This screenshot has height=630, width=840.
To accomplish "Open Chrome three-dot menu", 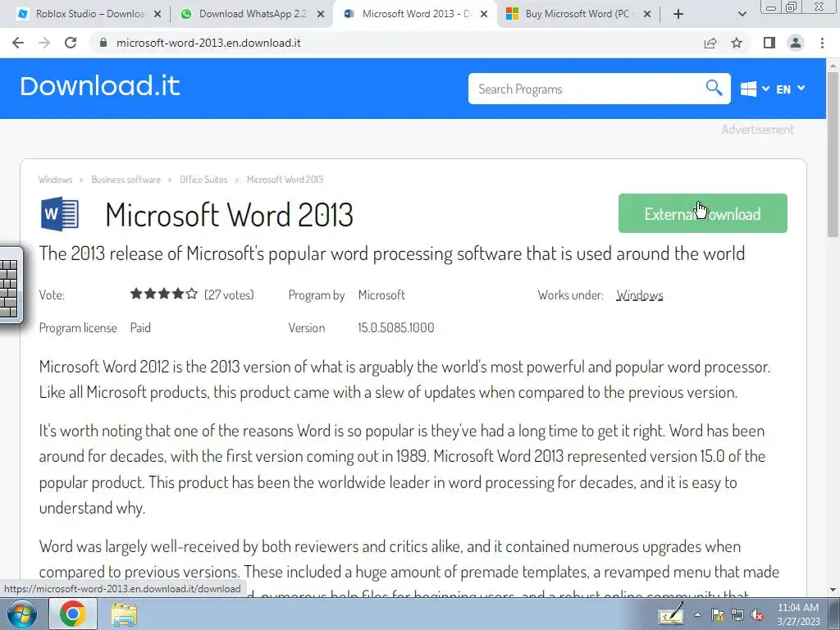I will [822, 43].
